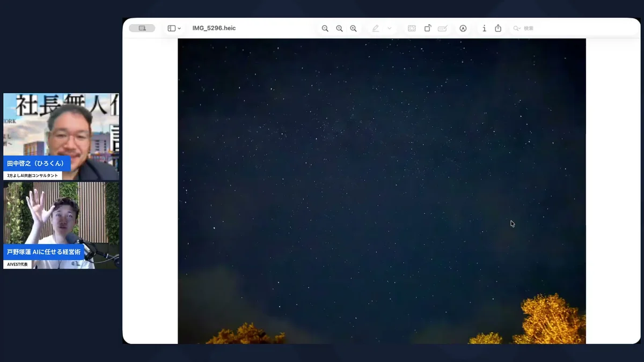Click the AIVEST代表 caption
Screen dimensions: 644x362
tap(18, 264)
